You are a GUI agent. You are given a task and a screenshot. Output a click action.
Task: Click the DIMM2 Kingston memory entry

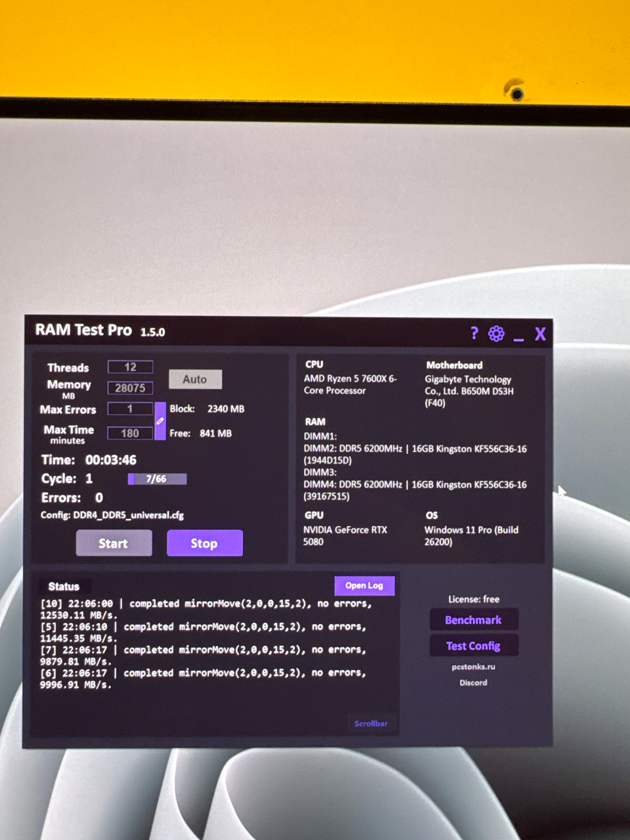pos(415,455)
